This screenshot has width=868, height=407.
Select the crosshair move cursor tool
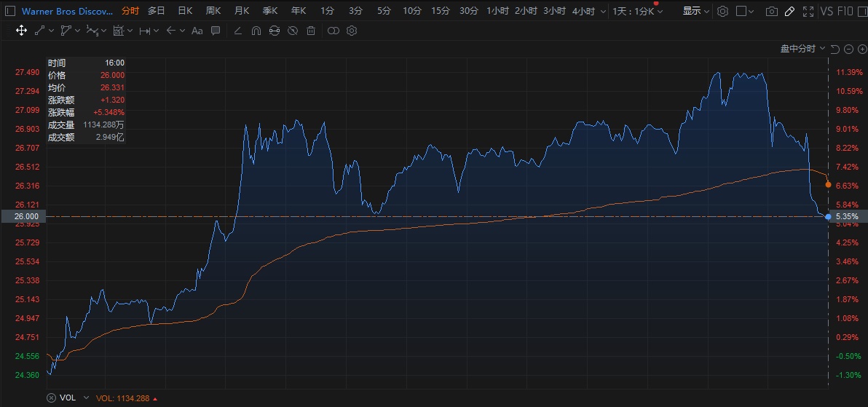21,31
